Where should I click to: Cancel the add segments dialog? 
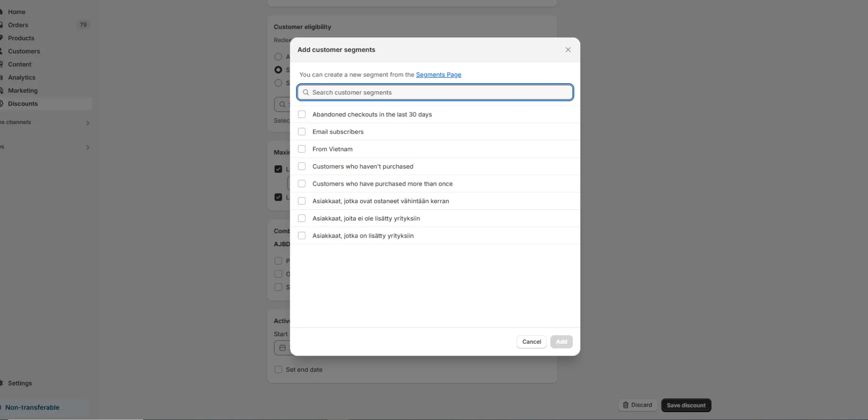pyautogui.click(x=531, y=341)
